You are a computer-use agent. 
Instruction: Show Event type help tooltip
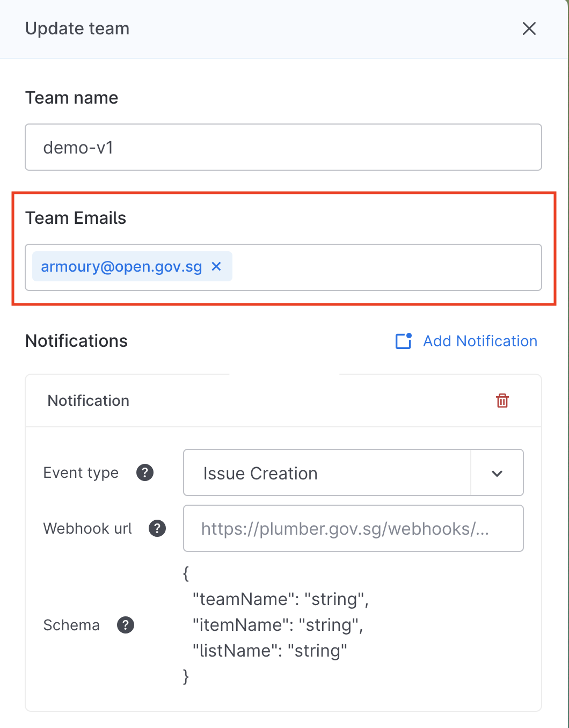tap(145, 472)
